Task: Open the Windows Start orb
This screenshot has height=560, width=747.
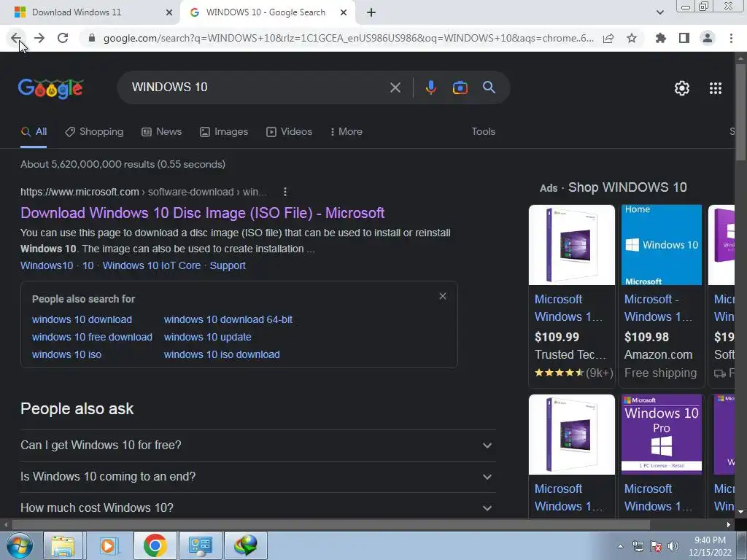Action: pos(20,545)
